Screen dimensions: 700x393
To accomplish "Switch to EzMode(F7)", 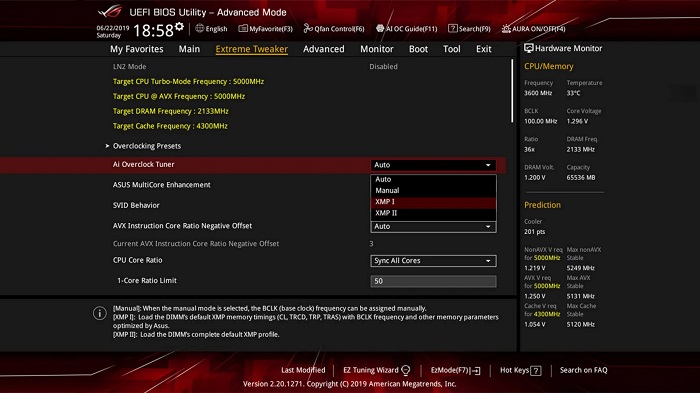I will coord(455,370).
